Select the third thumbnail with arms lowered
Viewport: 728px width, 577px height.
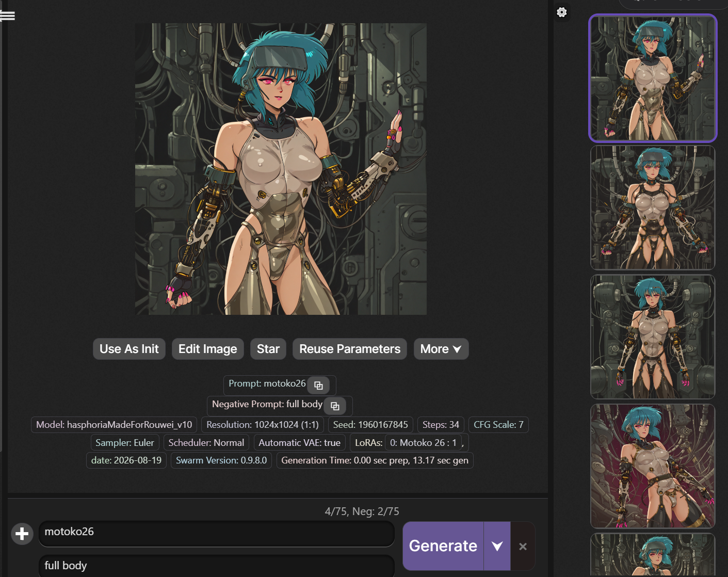pos(653,336)
